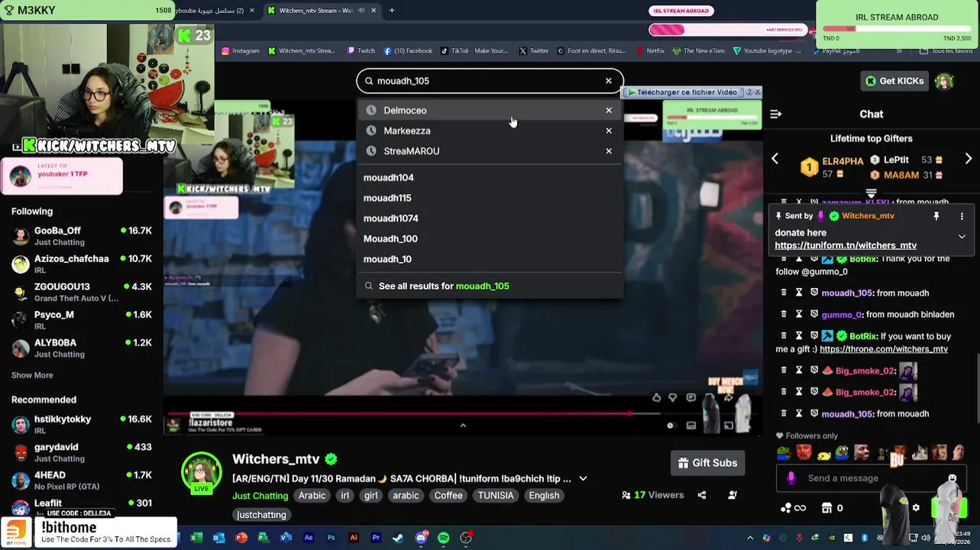Open Steam from the taskbar
The height and width of the screenshot is (550, 980).
[x=398, y=538]
